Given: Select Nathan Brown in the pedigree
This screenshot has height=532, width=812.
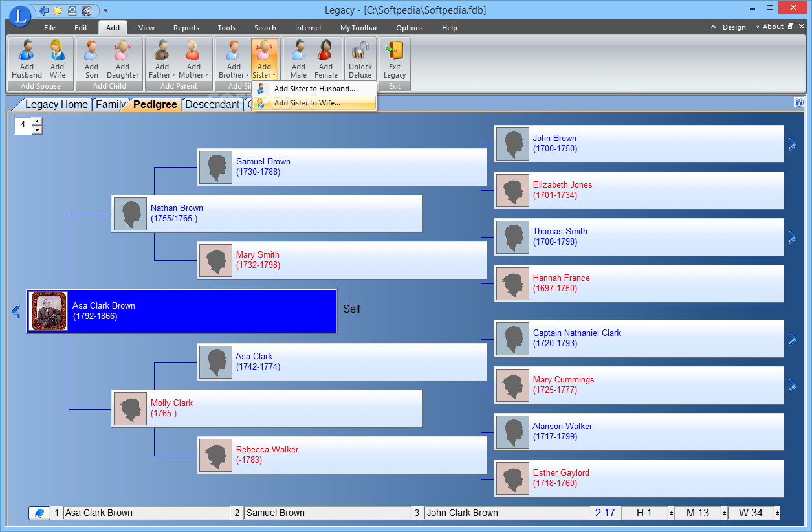Looking at the screenshot, I should pyautogui.click(x=267, y=214).
